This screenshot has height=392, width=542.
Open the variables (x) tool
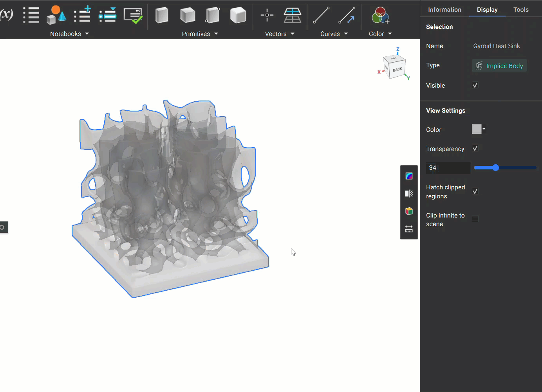[x=6, y=14]
